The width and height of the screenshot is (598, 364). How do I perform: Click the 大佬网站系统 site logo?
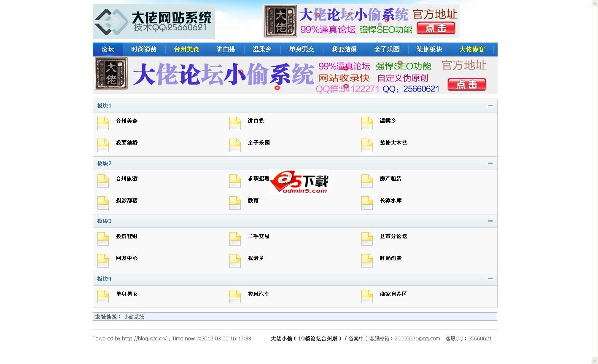[x=154, y=21]
